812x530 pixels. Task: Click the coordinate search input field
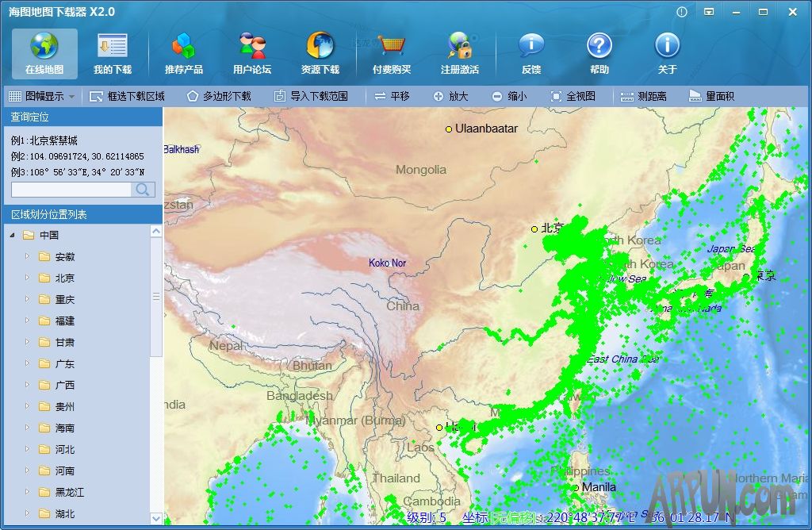click(71, 190)
